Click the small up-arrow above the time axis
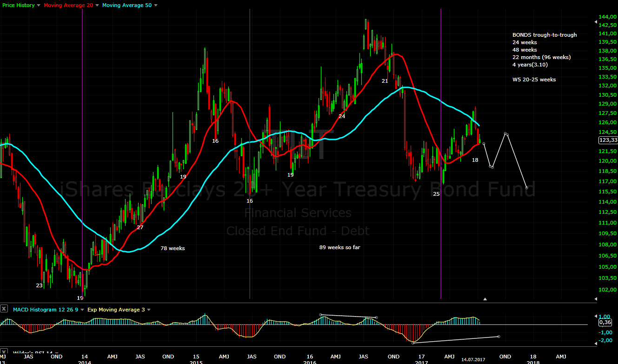 [x=485, y=299]
